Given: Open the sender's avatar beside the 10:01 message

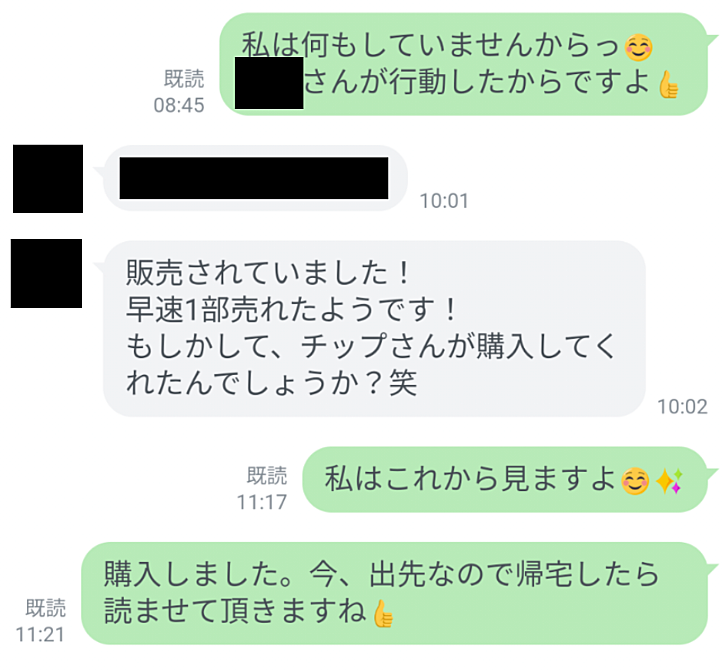Looking at the screenshot, I should 48,179.
